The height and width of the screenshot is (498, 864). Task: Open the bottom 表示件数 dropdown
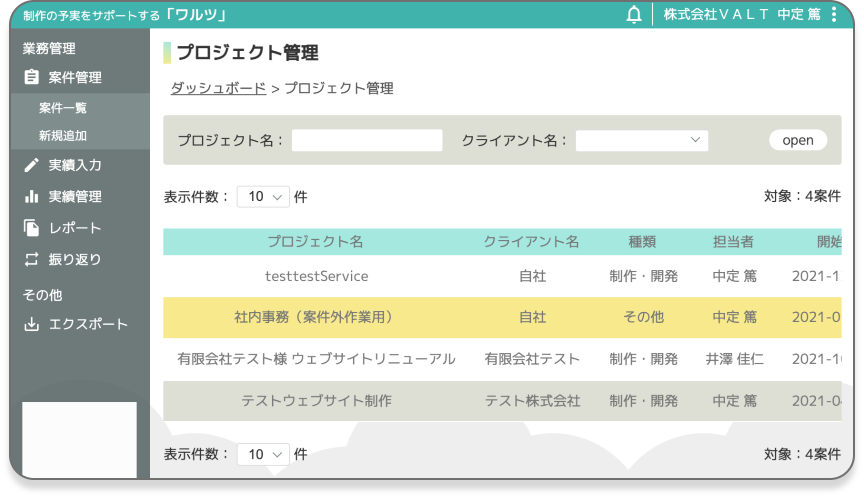[x=263, y=454]
